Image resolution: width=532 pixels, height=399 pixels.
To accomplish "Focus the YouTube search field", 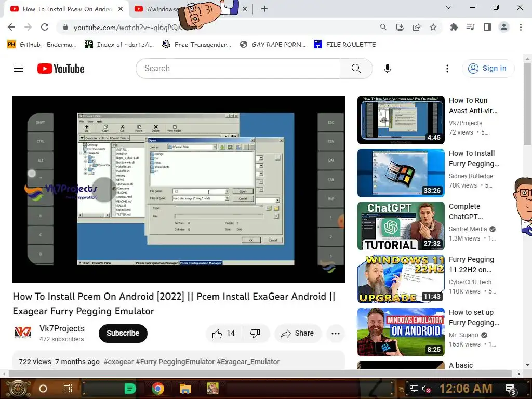I will (237, 69).
